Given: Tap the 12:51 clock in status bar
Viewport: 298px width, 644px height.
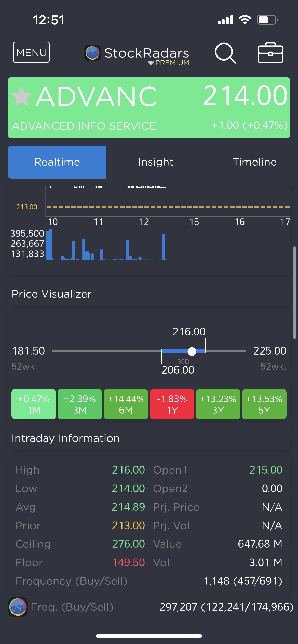Looking at the screenshot, I should [x=49, y=20].
